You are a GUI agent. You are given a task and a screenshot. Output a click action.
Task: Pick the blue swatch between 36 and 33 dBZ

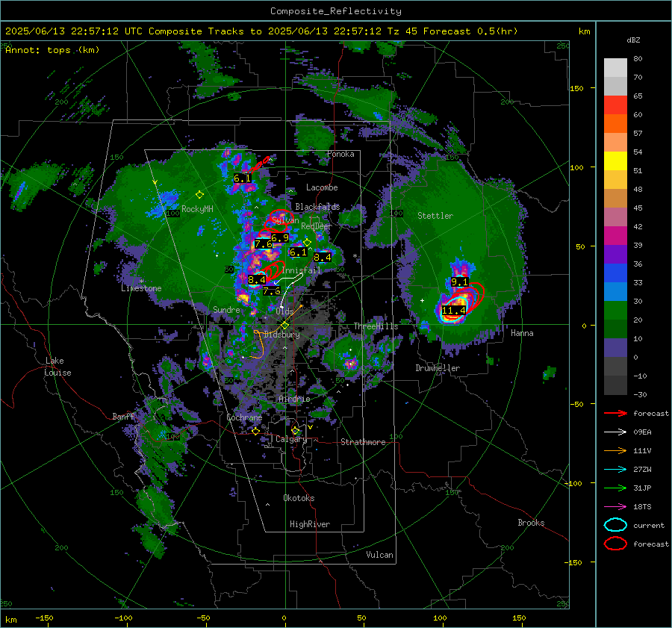pos(615,273)
